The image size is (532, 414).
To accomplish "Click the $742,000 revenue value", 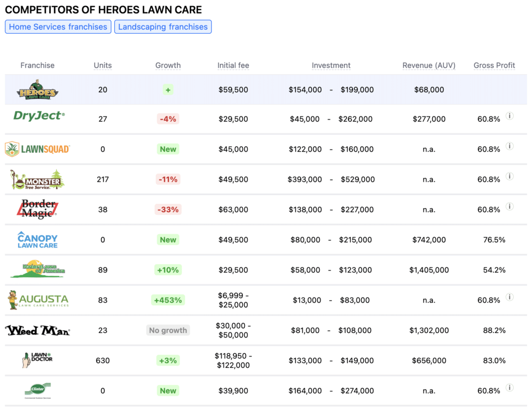I will pyautogui.click(x=429, y=240).
